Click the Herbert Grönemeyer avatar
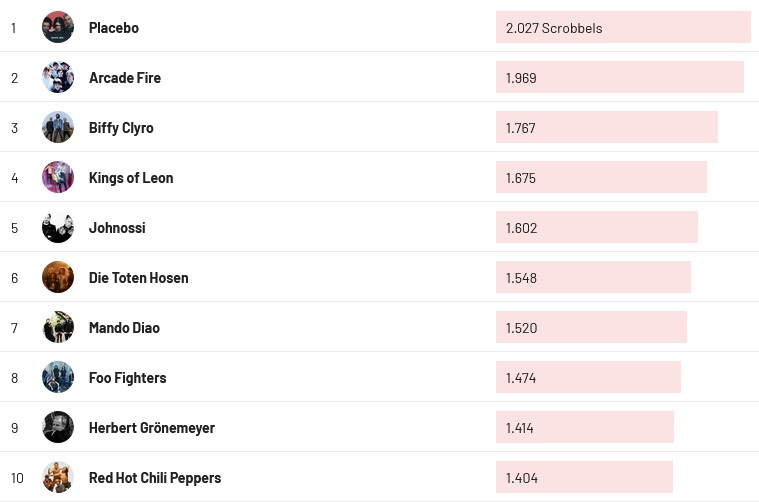 pos(58,427)
